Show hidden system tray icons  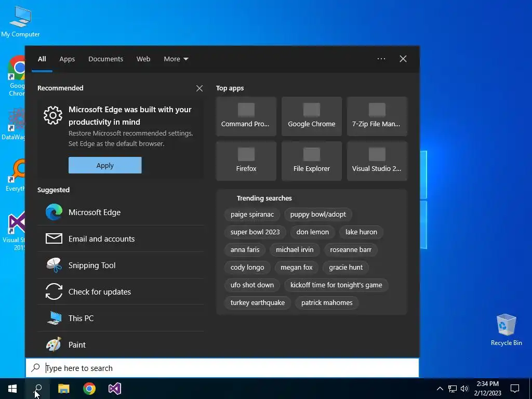tap(440, 389)
